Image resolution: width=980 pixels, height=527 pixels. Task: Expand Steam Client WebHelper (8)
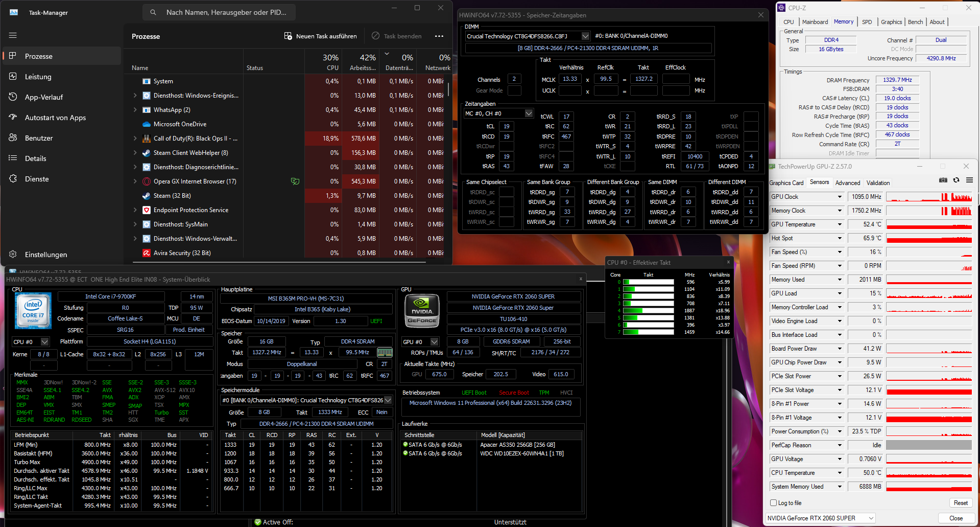click(x=135, y=153)
